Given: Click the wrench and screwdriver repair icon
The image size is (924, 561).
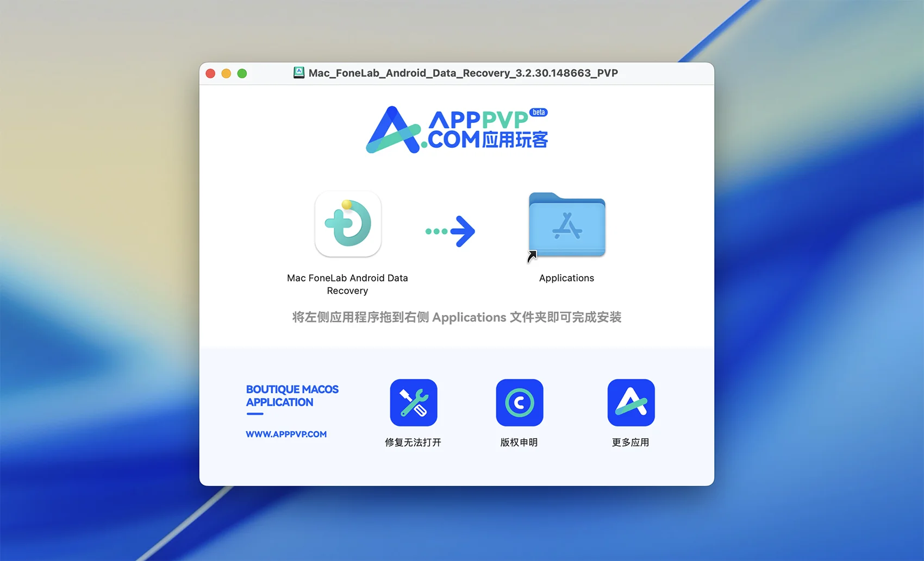Looking at the screenshot, I should (x=413, y=402).
